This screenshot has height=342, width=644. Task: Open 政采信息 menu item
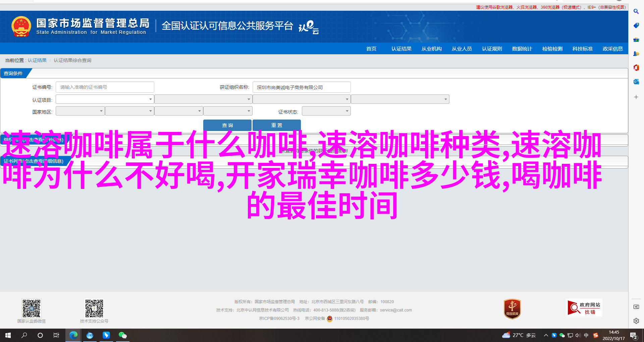613,49
